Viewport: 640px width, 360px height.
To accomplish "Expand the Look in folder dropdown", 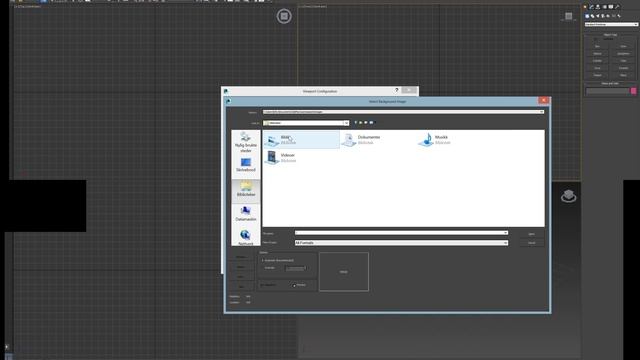I will 346,123.
